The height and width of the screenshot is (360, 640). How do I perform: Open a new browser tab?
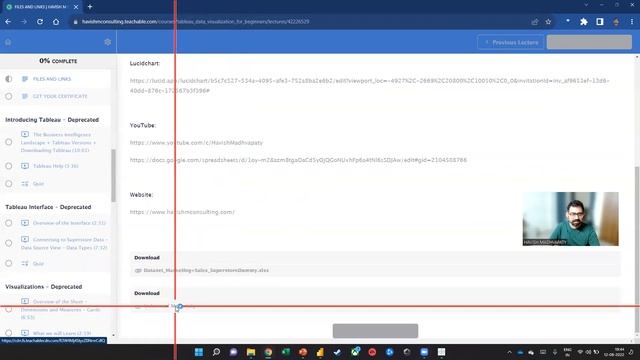coord(90,7)
